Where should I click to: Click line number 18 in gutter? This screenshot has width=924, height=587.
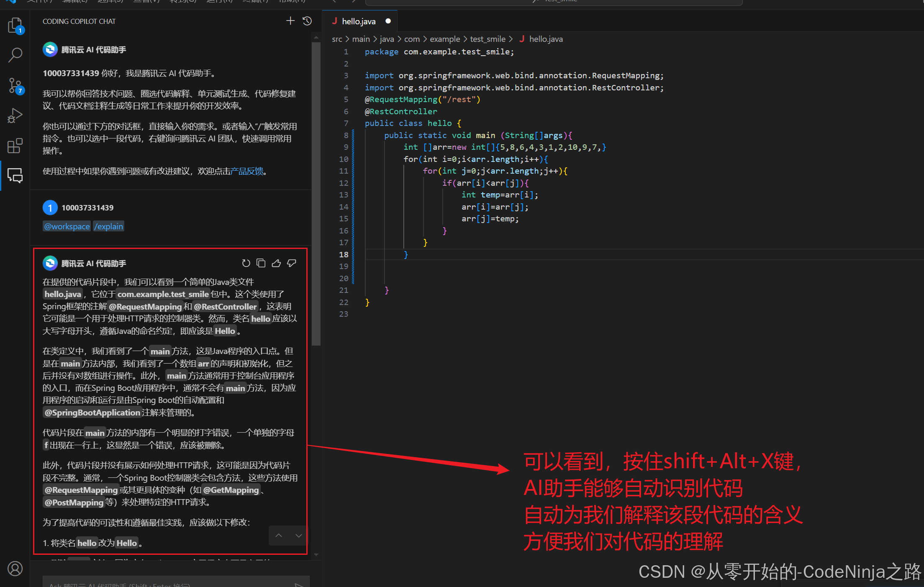point(344,254)
